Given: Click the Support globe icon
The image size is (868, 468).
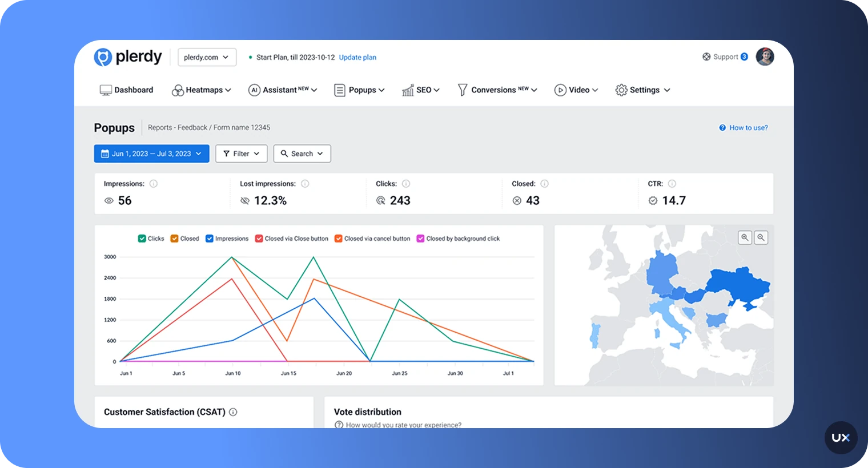Looking at the screenshot, I should [x=706, y=57].
